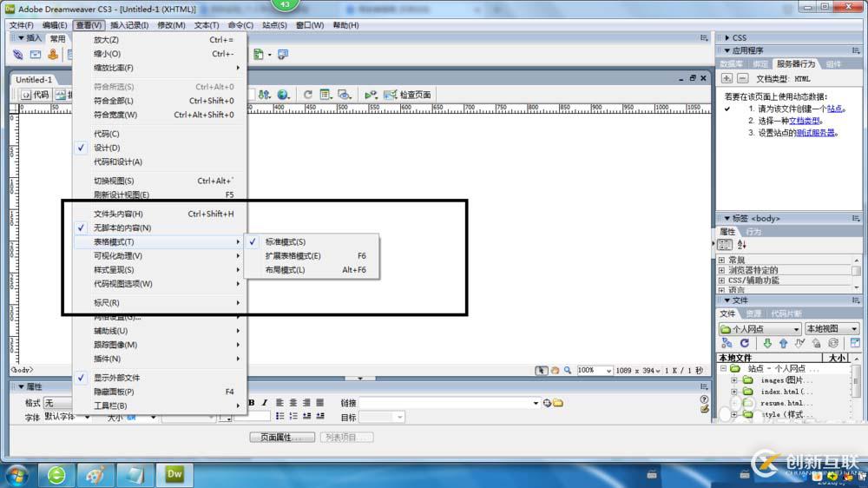Expand the collapsed CSS panel group
The width and height of the screenshot is (868, 488).
(x=727, y=37)
